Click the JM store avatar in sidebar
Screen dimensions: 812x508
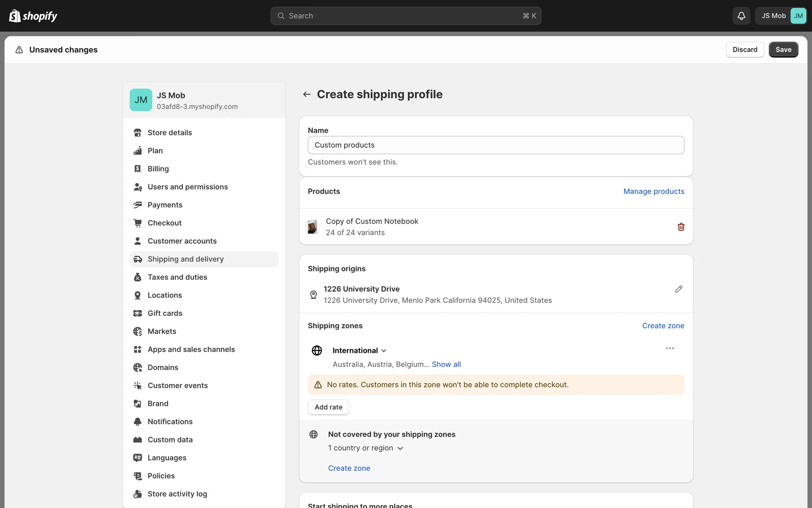tap(141, 100)
